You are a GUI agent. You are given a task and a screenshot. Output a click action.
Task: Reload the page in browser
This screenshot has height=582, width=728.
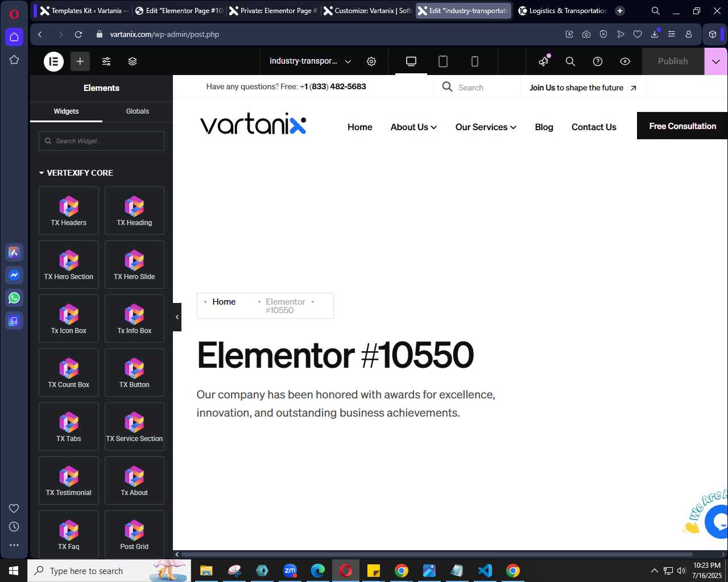coord(78,34)
